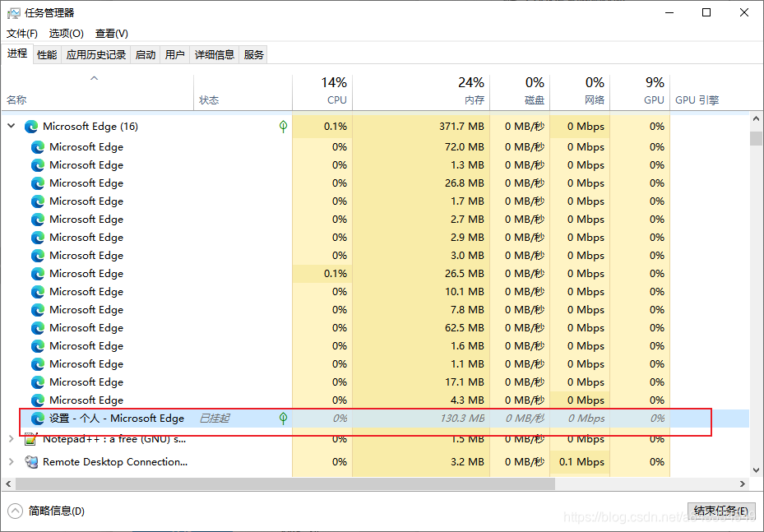Viewport: 764px width, 532px height.
Task: Switch to the 启动 tab
Action: tap(146, 55)
